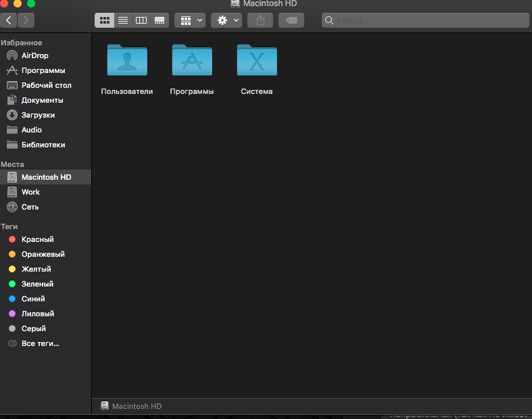The image size is (532, 419).
Task: Select the Система folder icon
Action: [x=257, y=60]
